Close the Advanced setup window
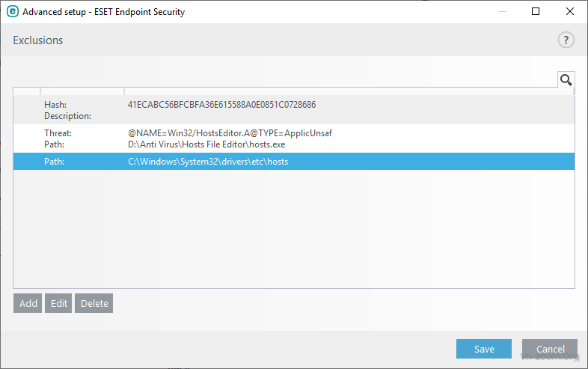The height and width of the screenshot is (369, 588). coord(570,12)
